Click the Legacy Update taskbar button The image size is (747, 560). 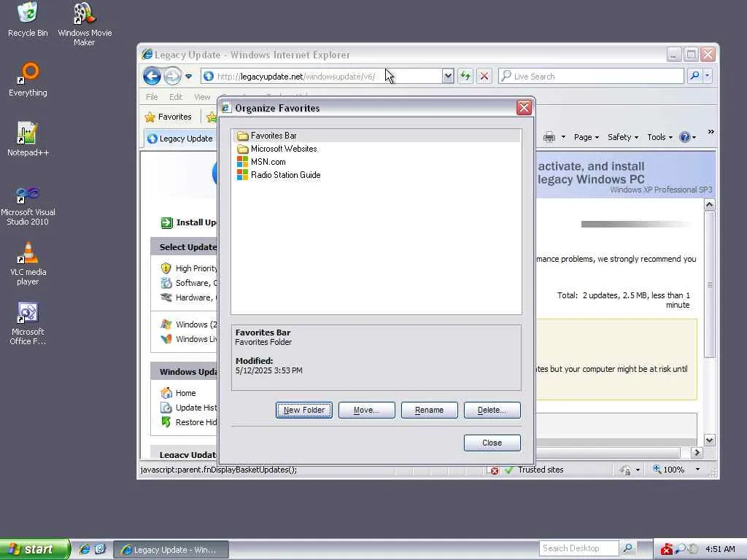(x=171, y=550)
